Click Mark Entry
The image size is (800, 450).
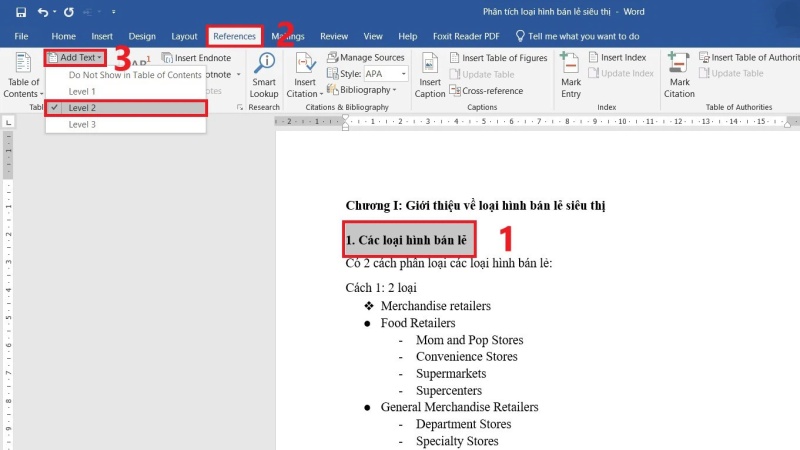[x=570, y=76]
